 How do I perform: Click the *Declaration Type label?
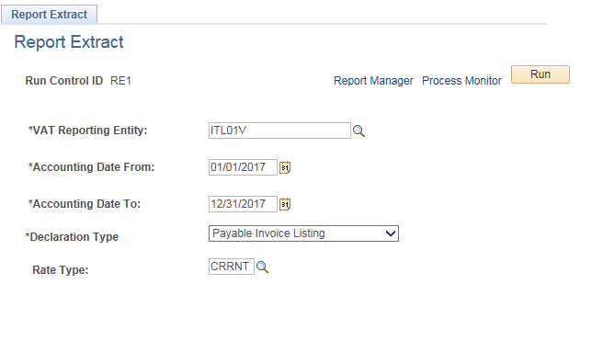[x=72, y=237]
